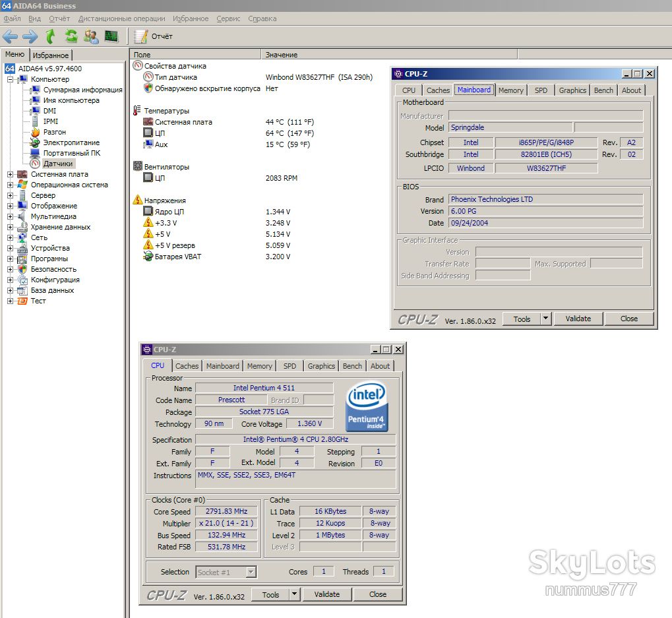Click the Поле column header
This screenshot has height=618, width=672.
195,55
